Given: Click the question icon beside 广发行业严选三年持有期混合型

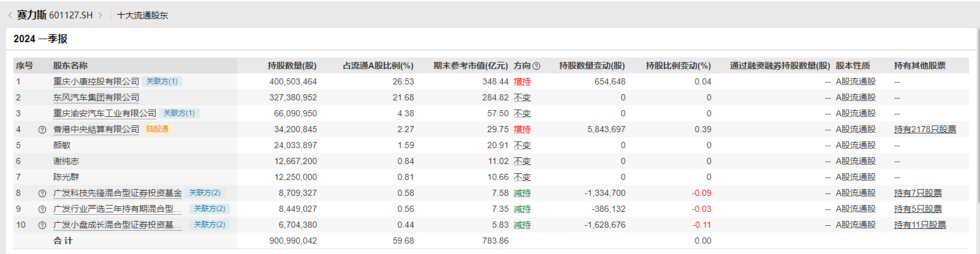Looking at the screenshot, I should pos(42,209).
